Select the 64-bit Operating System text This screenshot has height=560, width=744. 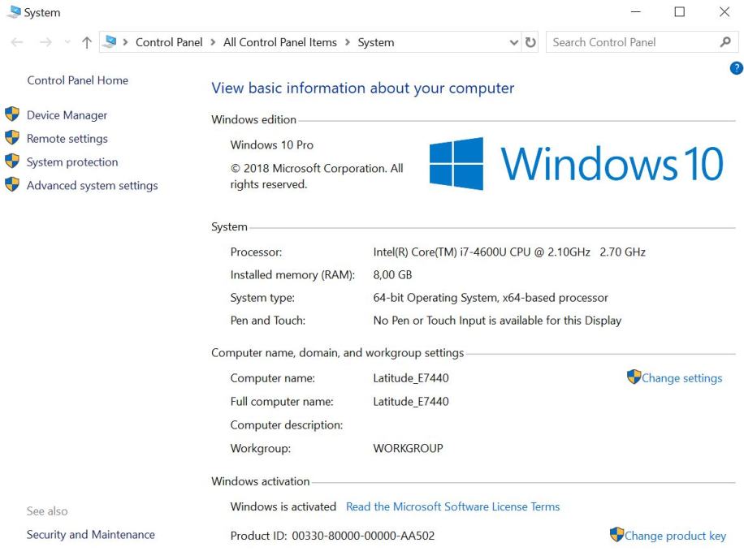(491, 297)
